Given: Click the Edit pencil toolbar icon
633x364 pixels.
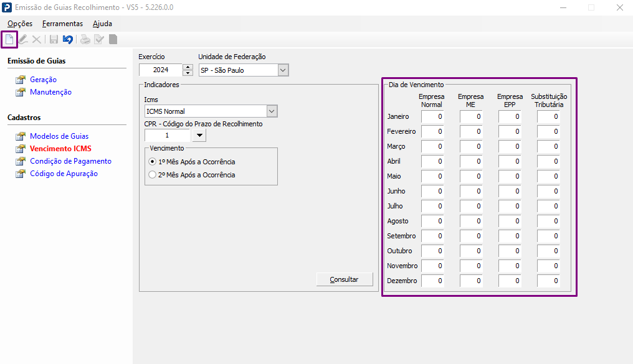Looking at the screenshot, I should [x=23, y=39].
